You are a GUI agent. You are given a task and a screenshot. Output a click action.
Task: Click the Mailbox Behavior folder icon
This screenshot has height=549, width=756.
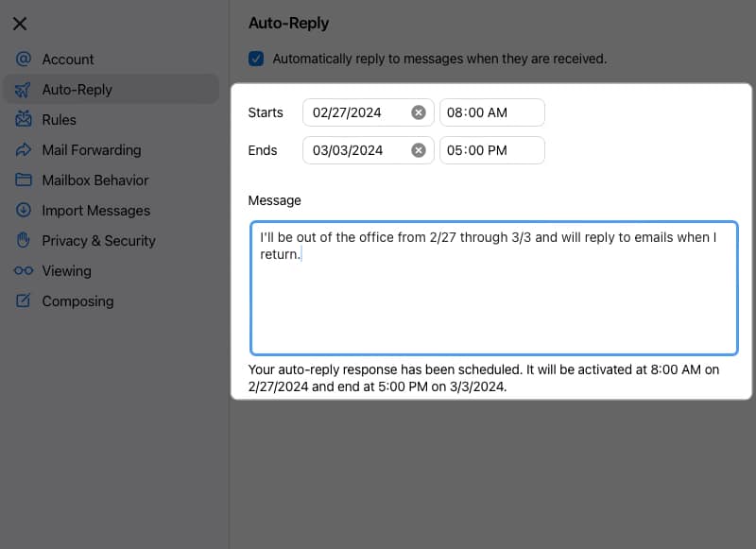click(23, 180)
